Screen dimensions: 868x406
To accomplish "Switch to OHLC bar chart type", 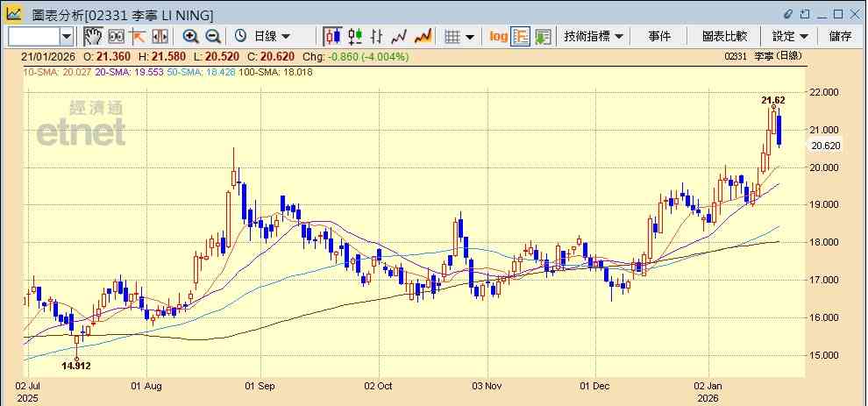I will (x=376, y=37).
